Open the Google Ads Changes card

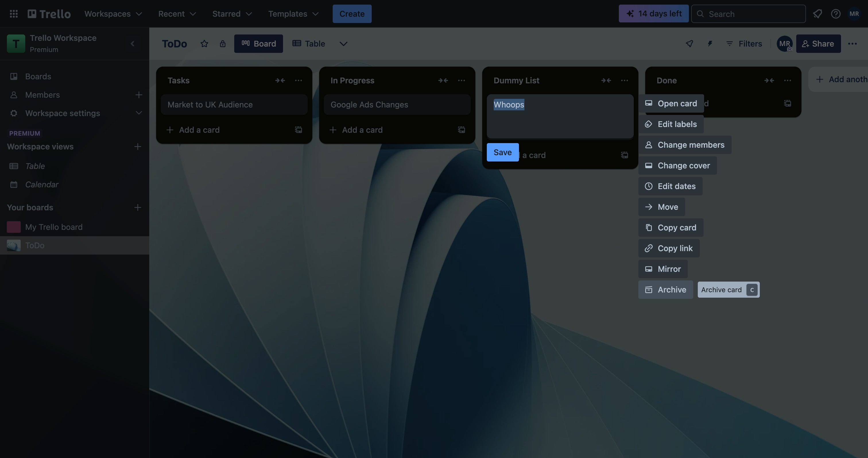(397, 105)
